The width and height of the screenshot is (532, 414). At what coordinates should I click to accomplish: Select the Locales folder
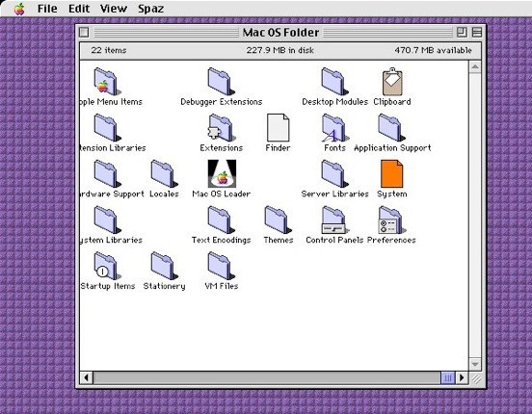[x=164, y=173]
